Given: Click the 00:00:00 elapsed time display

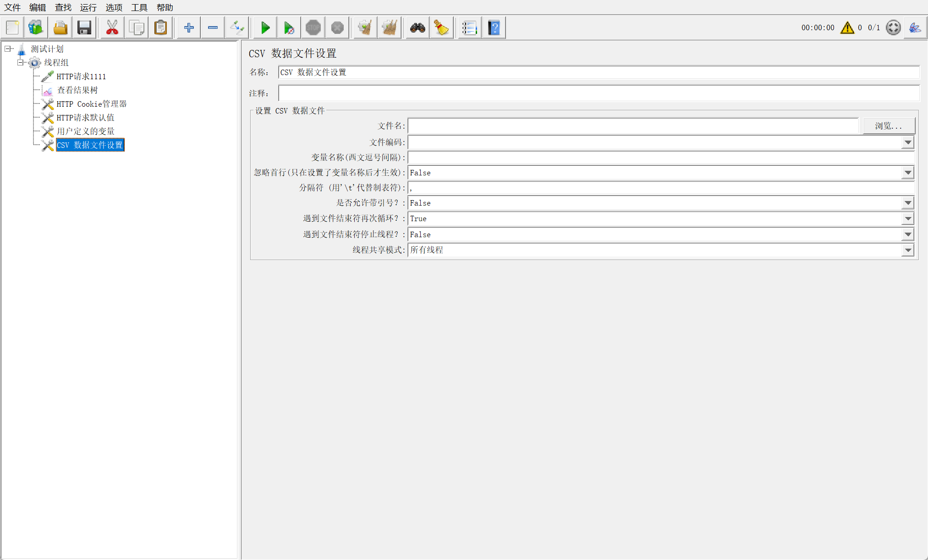Looking at the screenshot, I should coord(818,28).
